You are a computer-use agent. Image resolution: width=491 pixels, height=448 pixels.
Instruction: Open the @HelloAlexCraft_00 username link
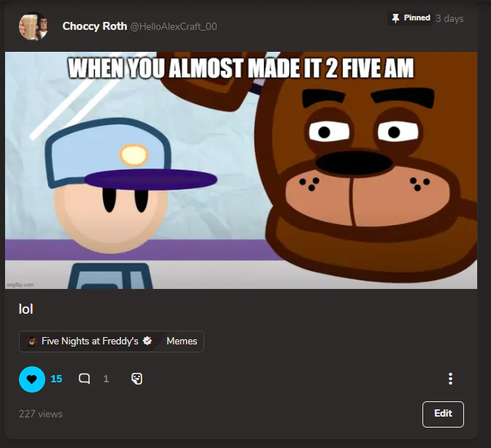coord(174,26)
